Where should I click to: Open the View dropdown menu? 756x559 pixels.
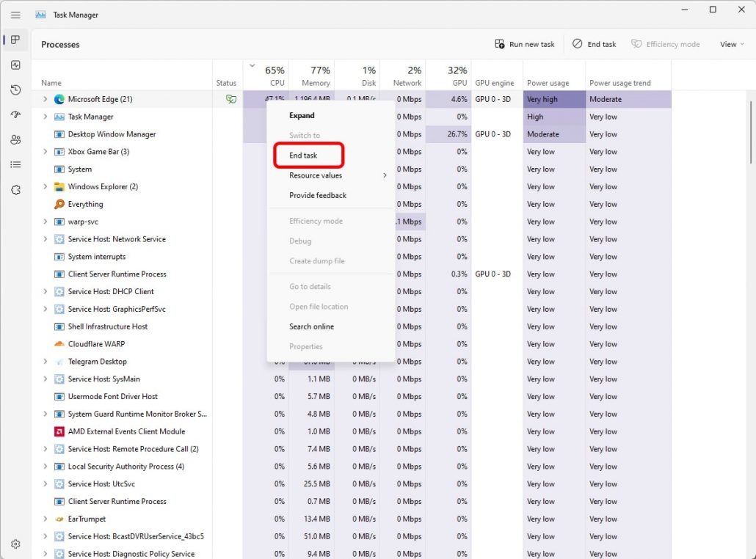pyautogui.click(x=732, y=44)
